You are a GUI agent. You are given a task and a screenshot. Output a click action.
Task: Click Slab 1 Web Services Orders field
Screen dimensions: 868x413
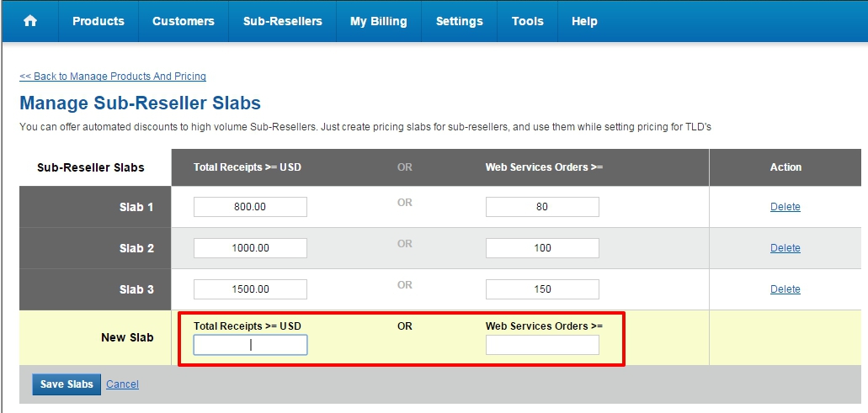point(542,207)
